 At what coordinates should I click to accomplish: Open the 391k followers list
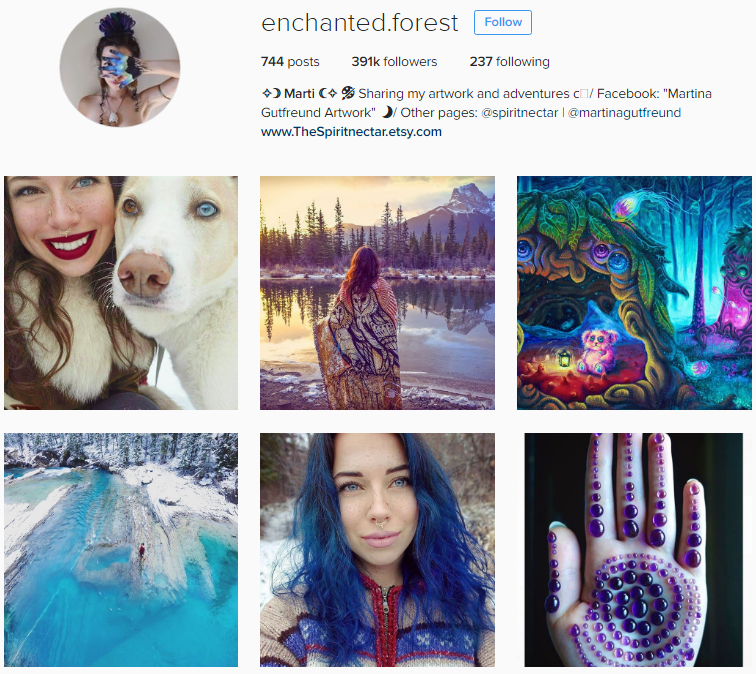pos(394,62)
